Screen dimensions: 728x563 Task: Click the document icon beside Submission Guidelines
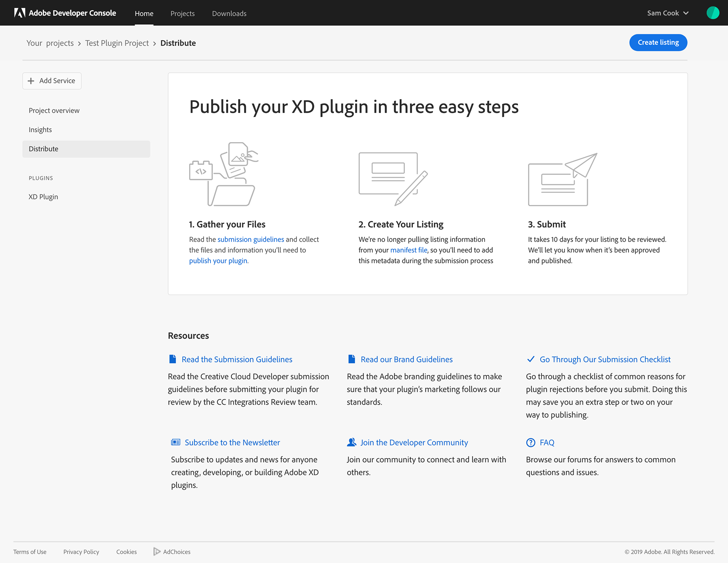(x=173, y=359)
